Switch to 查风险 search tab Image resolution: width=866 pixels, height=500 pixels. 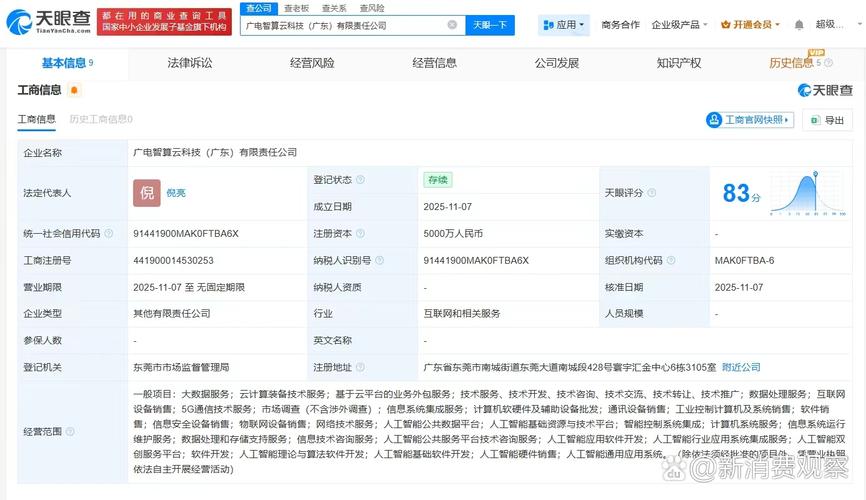coord(372,8)
